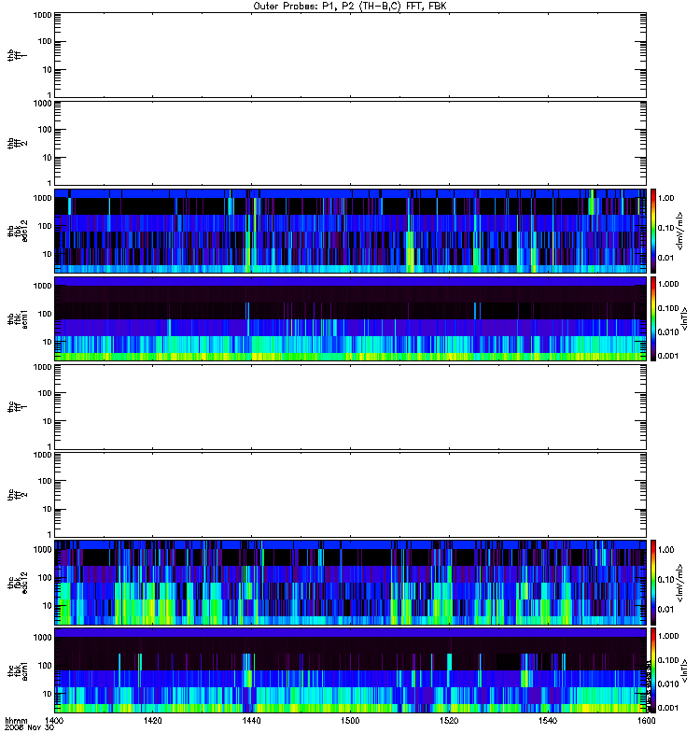
Task: Click the '1' y-axis label of thc fff 2 panel
Action: (49, 534)
